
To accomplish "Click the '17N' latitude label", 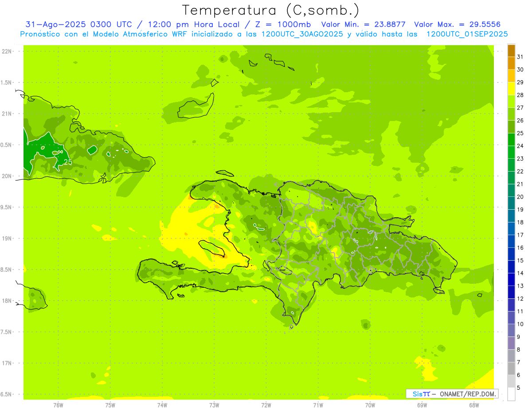I will point(7,363).
